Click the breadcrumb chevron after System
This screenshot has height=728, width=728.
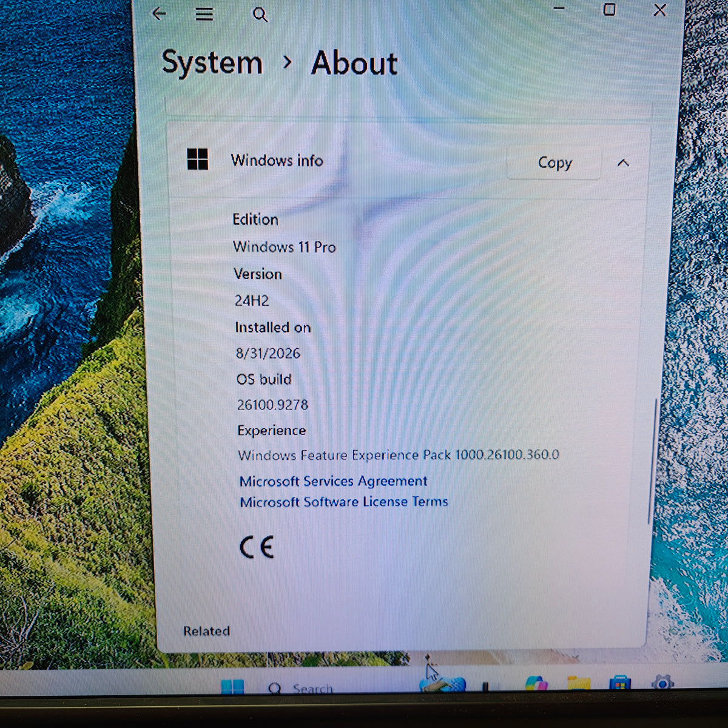click(287, 62)
